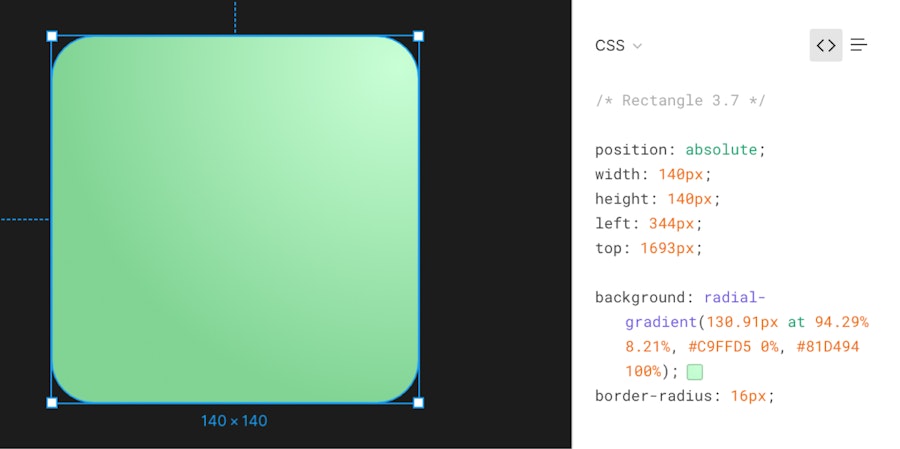
Task: Click the #C9FFD5 0% color stop text
Action: tap(733, 347)
